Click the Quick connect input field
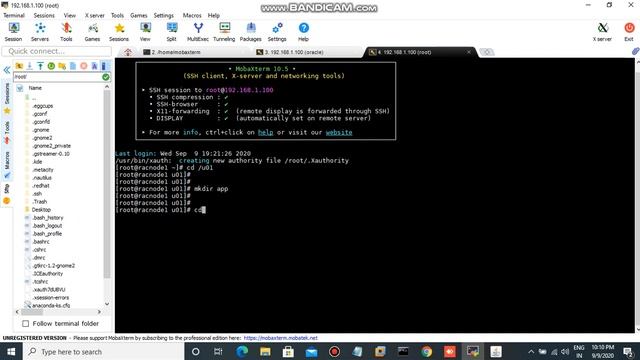This screenshot has width=640, height=360. click(57, 51)
